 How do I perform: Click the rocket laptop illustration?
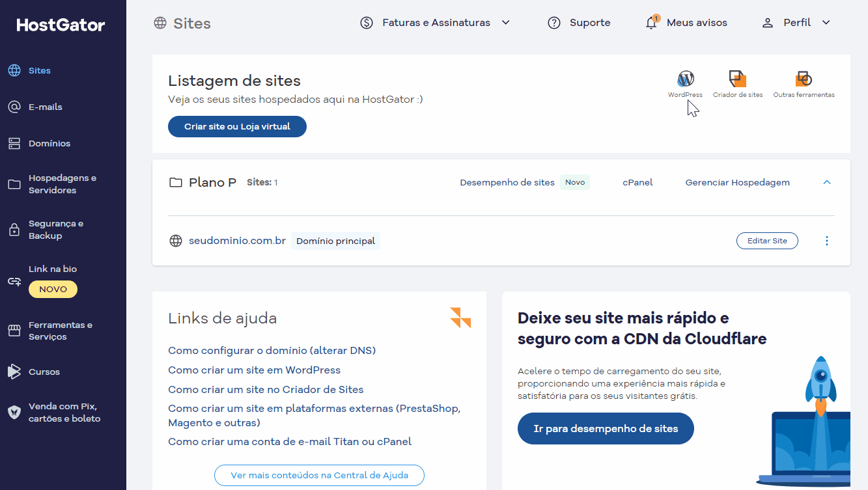[804, 420]
